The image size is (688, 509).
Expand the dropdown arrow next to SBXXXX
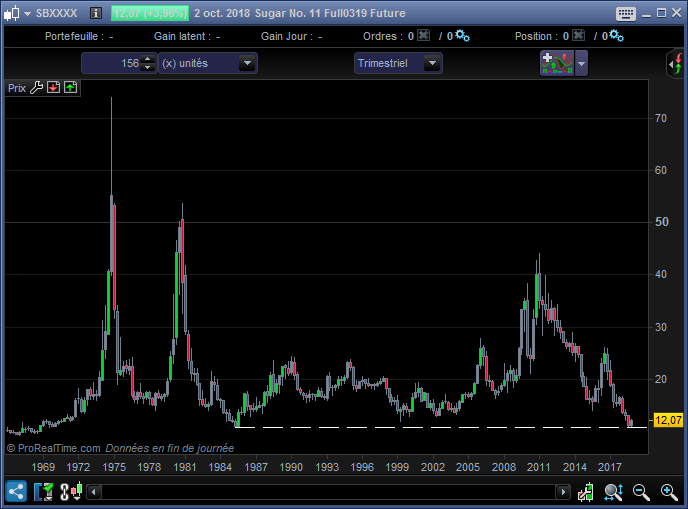28,14
